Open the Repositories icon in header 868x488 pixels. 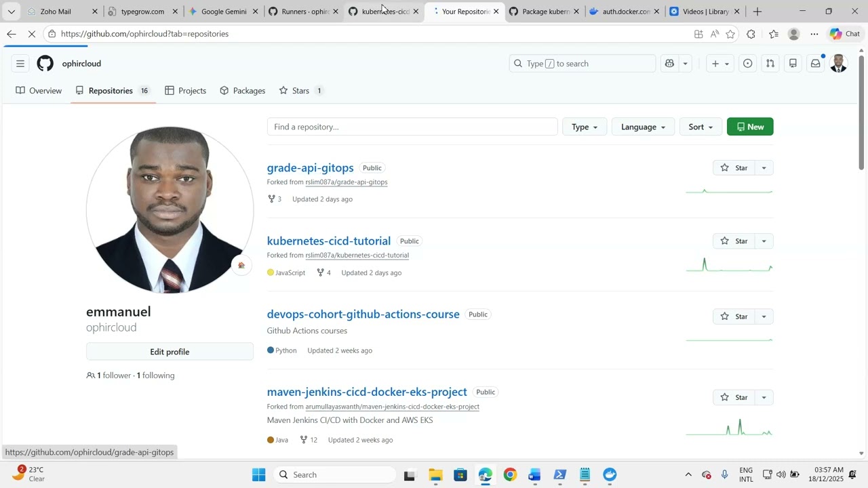[793, 64]
